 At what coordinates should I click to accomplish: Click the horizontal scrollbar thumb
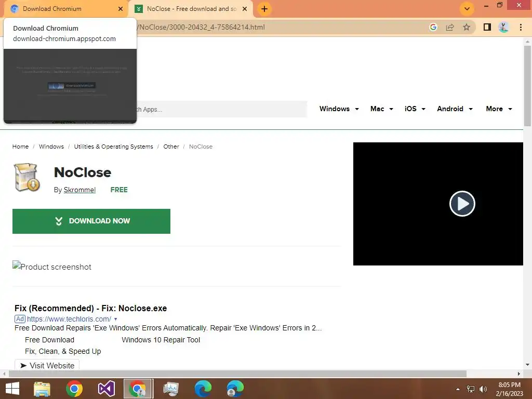tap(237, 374)
